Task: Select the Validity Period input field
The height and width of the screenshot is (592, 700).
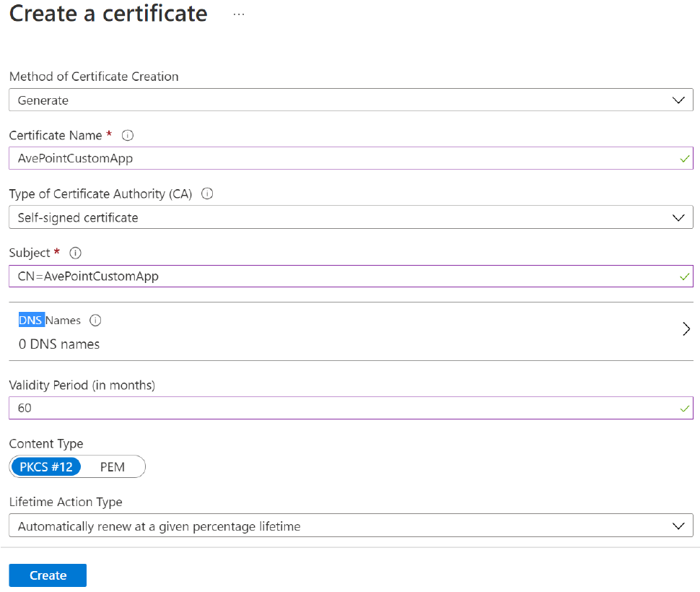Action: click(289, 408)
